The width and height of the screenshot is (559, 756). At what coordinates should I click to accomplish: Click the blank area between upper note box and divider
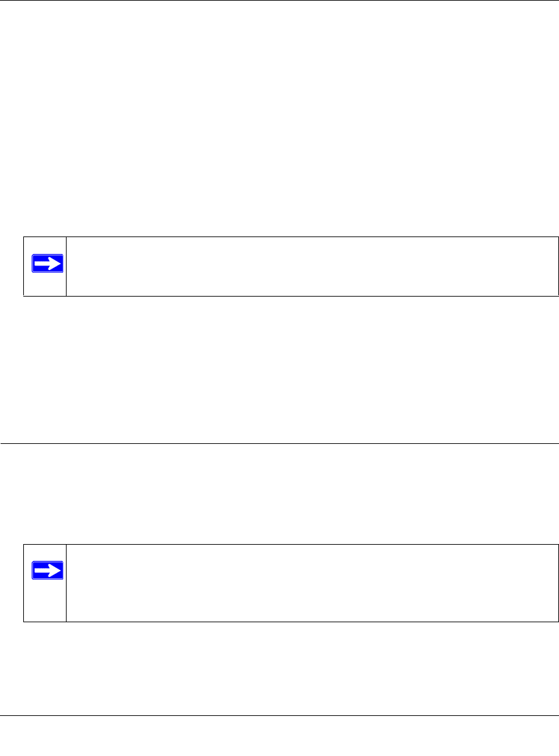(279, 368)
